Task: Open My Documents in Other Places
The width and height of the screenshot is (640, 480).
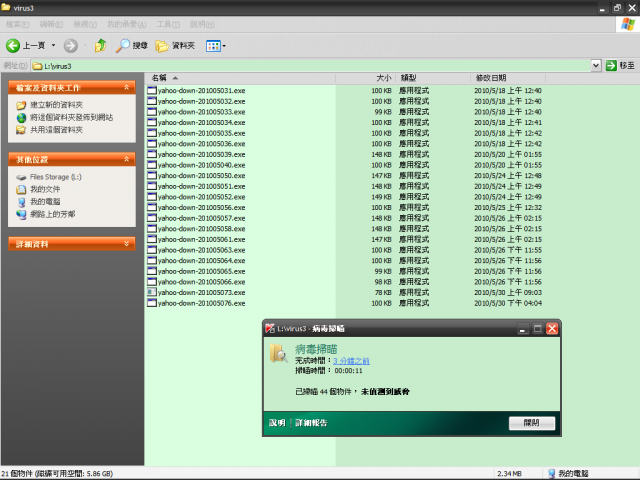Action: 45,189
